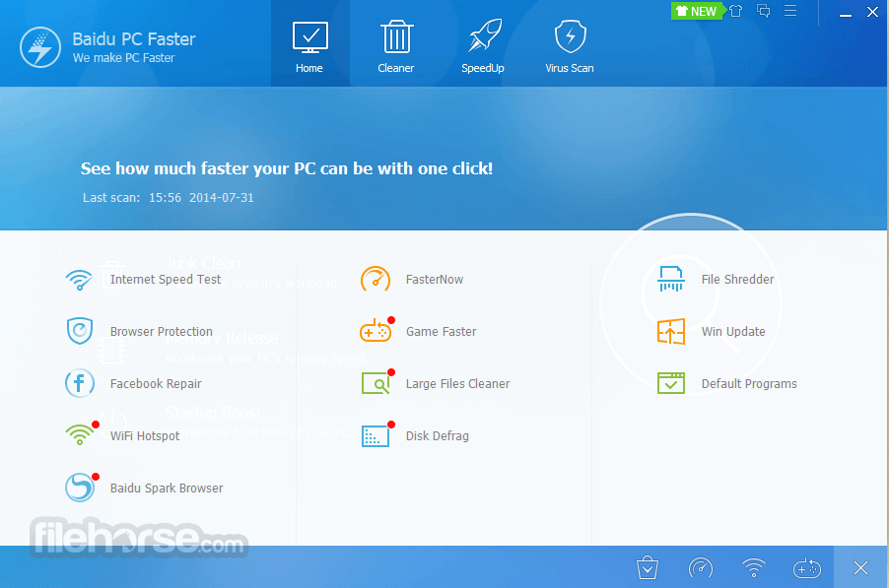Viewport: 889px width, 588px height.
Task: Click the Baidu PC Faster lightning logo
Action: tap(40, 47)
